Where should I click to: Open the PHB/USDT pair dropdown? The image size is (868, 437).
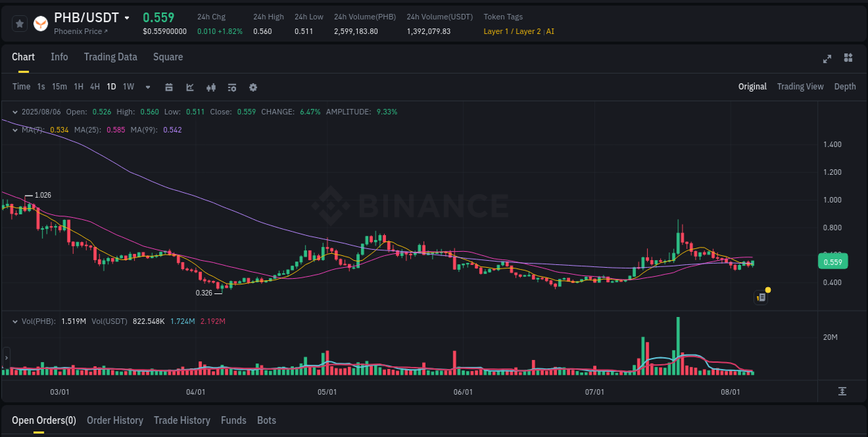click(127, 17)
